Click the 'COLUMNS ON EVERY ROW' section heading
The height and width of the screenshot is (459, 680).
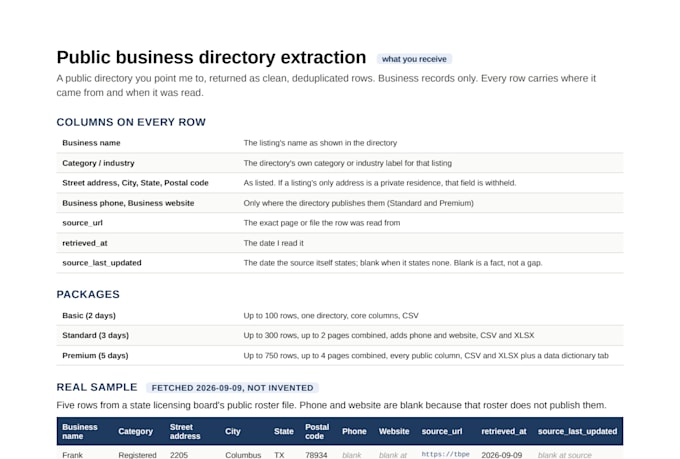(x=131, y=122)
